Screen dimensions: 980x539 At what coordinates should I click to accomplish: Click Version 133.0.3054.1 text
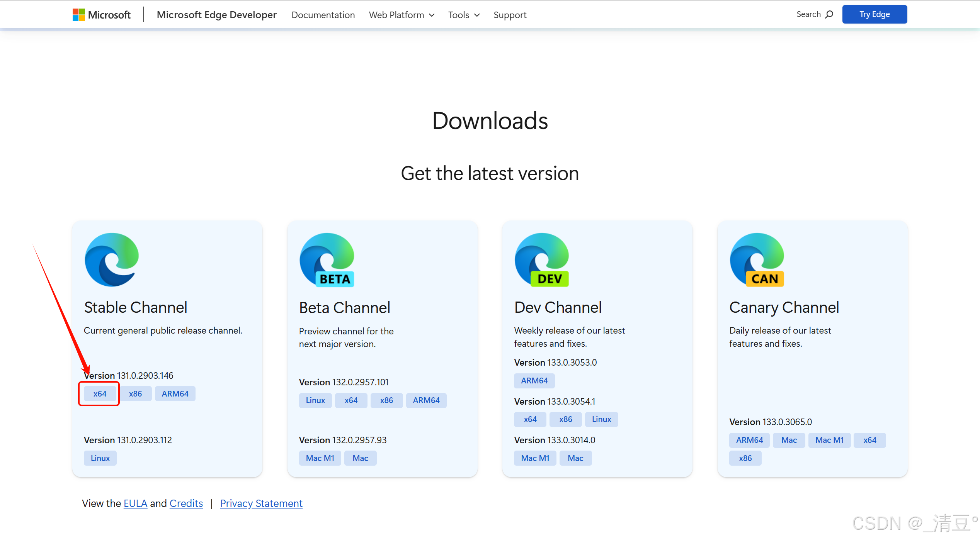[555, 402]
